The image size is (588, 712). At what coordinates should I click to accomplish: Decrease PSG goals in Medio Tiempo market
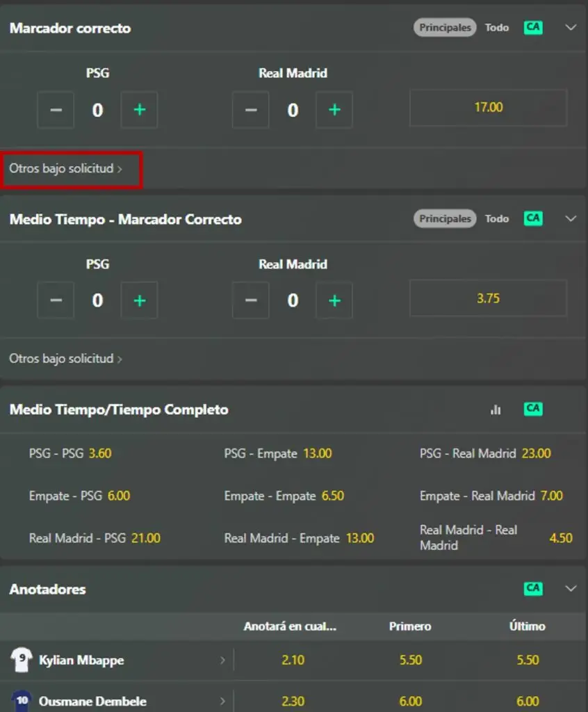(x=56, y=300)
